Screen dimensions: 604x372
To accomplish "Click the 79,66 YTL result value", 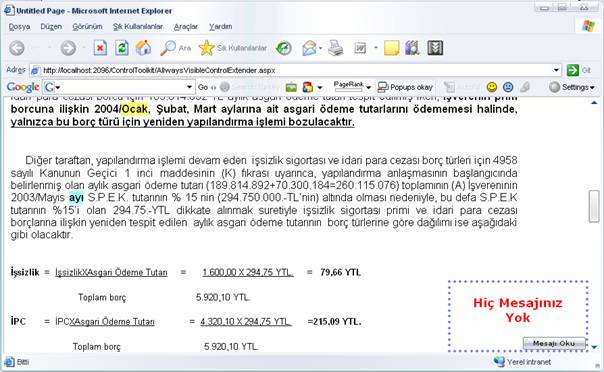I will point(340,273).
